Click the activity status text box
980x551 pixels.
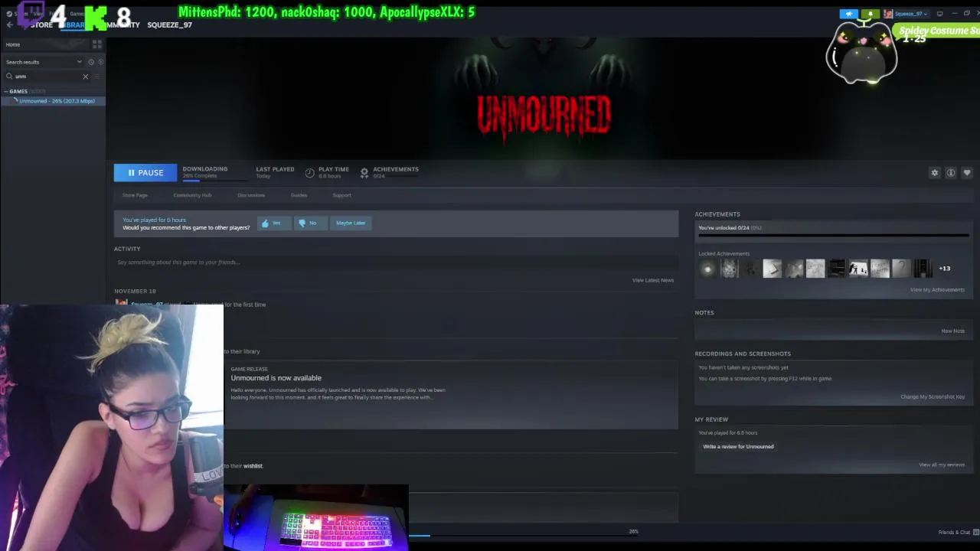tap(396, 262)
